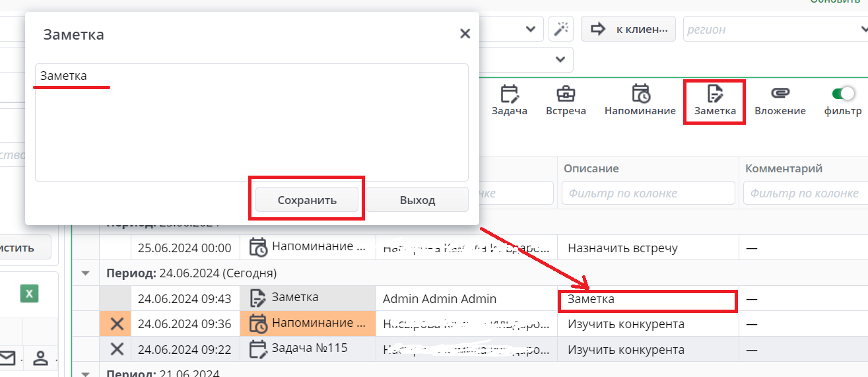Viewport: 868px width, 377px height.
Task: Create a note via Заметка toolbar icon
Action: tap(715, 94)
